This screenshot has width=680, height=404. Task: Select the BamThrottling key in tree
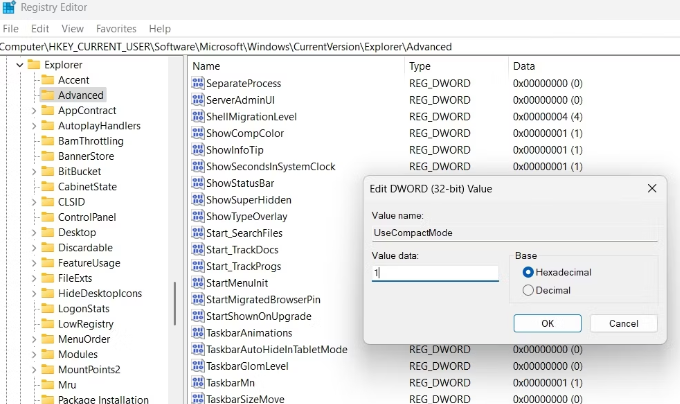[91, 141]
